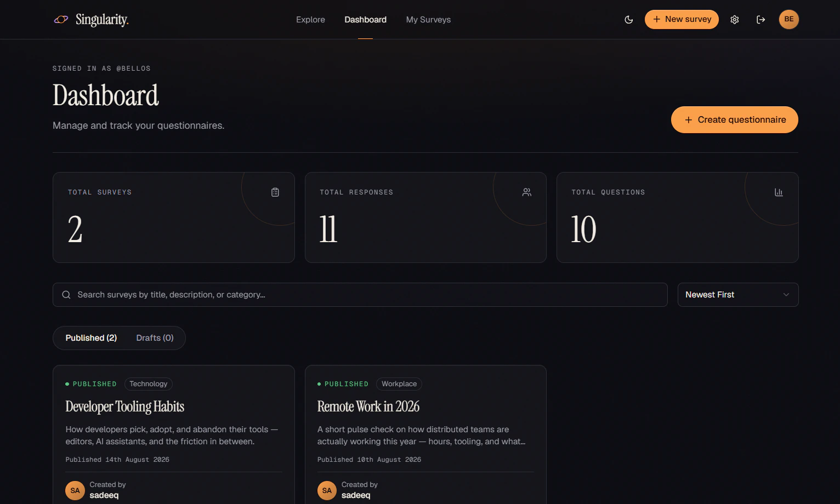Viewport: 840px width, 504px height.
Task: Focus the search surveys input field
Action: tap(360, 295)
